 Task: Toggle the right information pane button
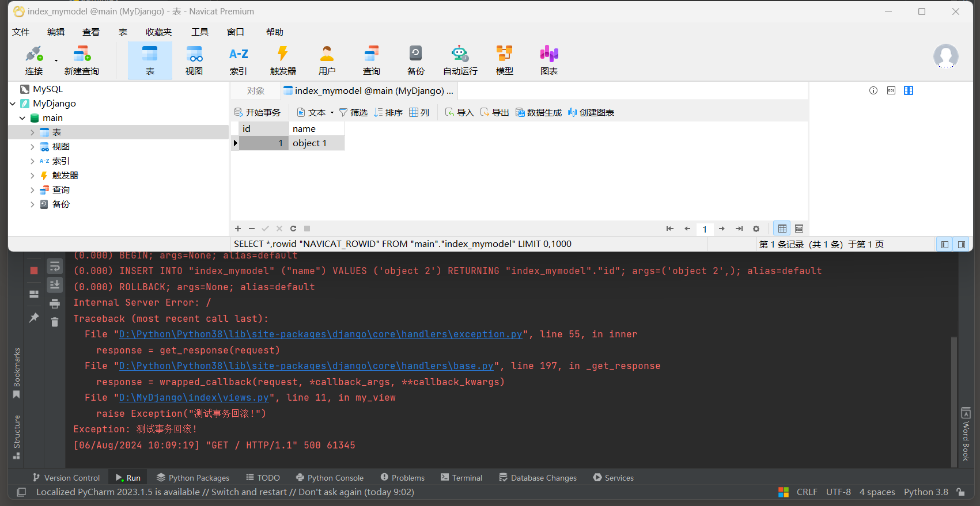pyautogui.click(x=962, y=244)
